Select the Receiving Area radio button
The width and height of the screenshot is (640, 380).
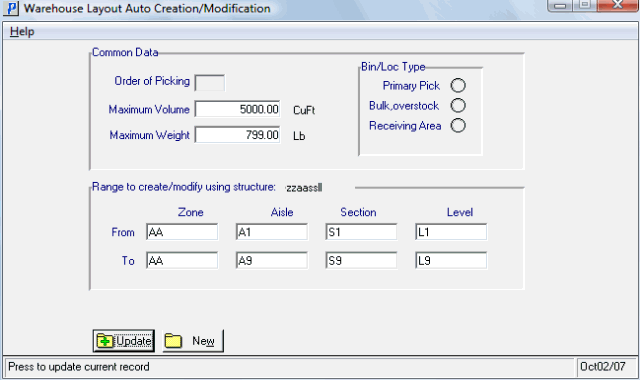pyautogui.click(x=458, y=125)
